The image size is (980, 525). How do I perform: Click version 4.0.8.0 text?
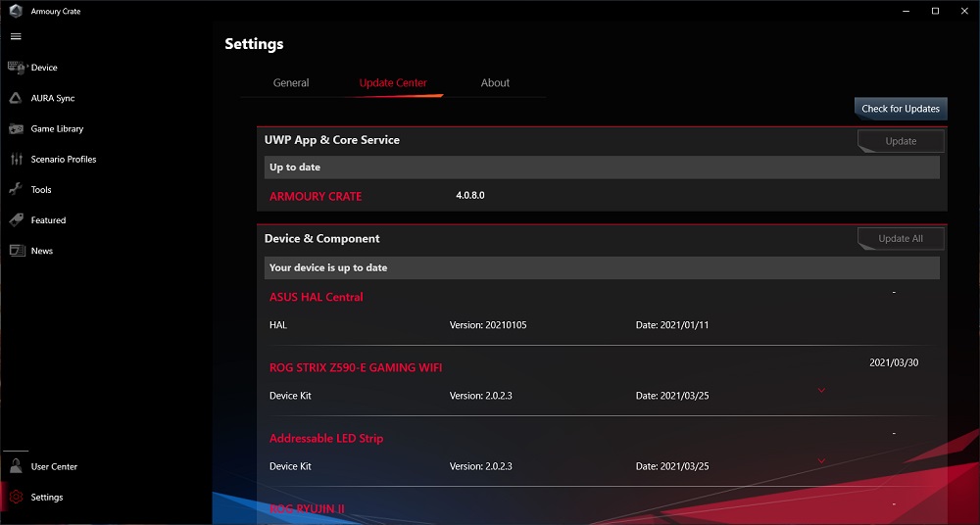click(x=470, y=196)
